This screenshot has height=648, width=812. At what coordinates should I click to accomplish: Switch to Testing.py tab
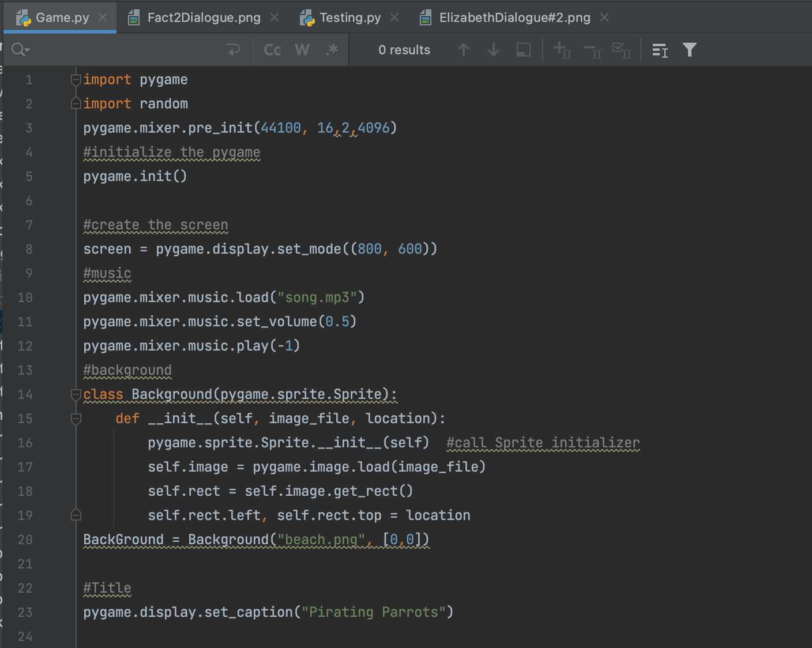click(350, 17)
